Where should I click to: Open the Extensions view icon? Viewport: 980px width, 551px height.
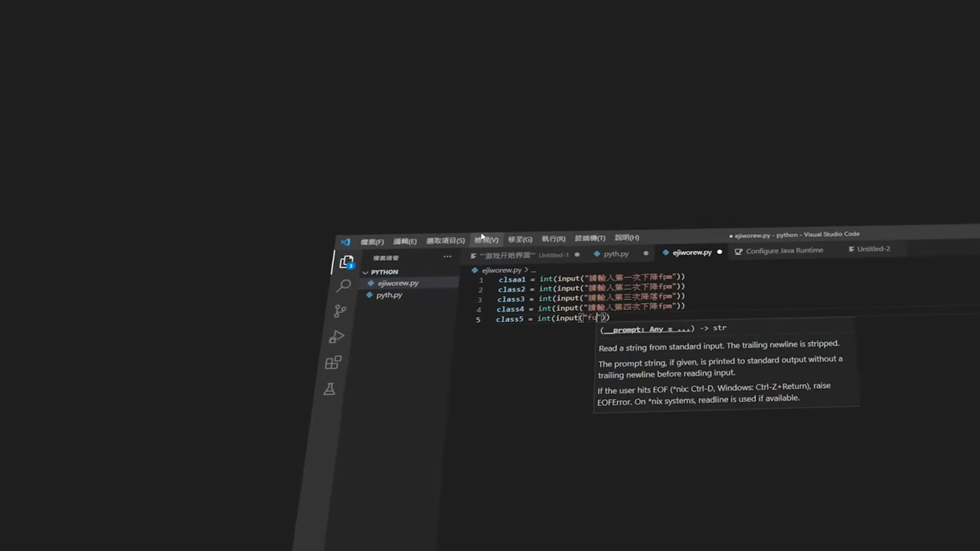coord(333,363)
